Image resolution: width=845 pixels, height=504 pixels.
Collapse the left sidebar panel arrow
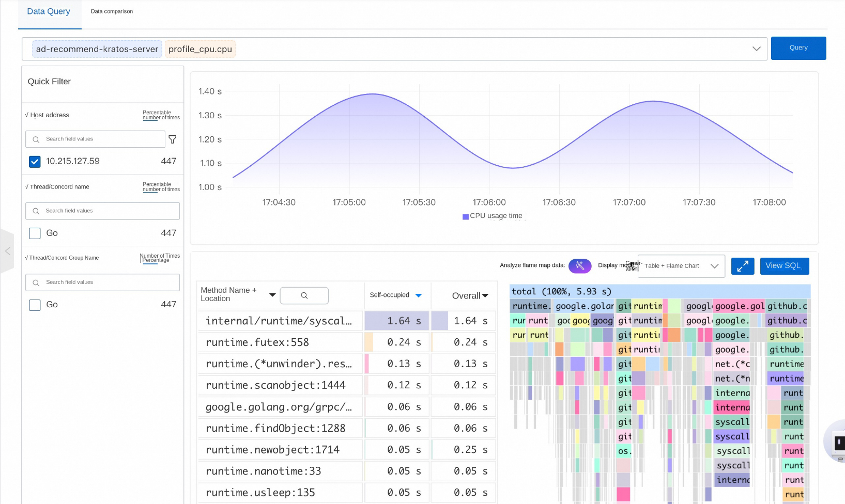(x=7, y=251)
